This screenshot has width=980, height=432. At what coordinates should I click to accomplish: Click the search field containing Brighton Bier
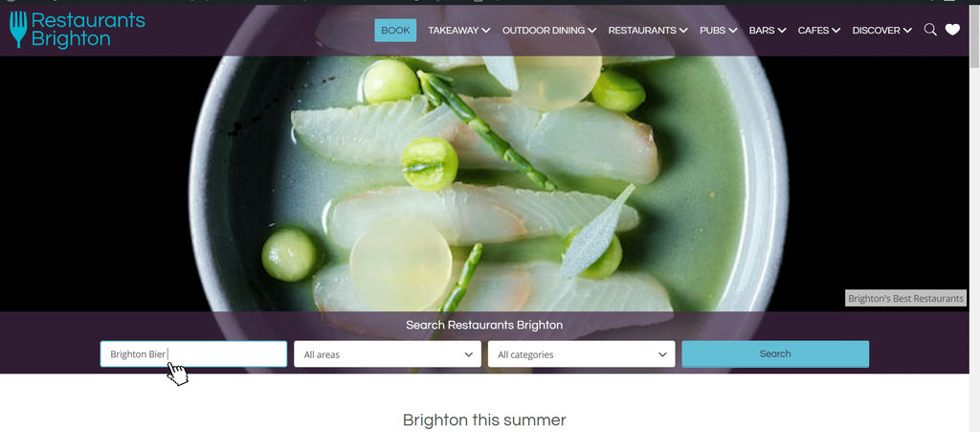coord(193,353)
